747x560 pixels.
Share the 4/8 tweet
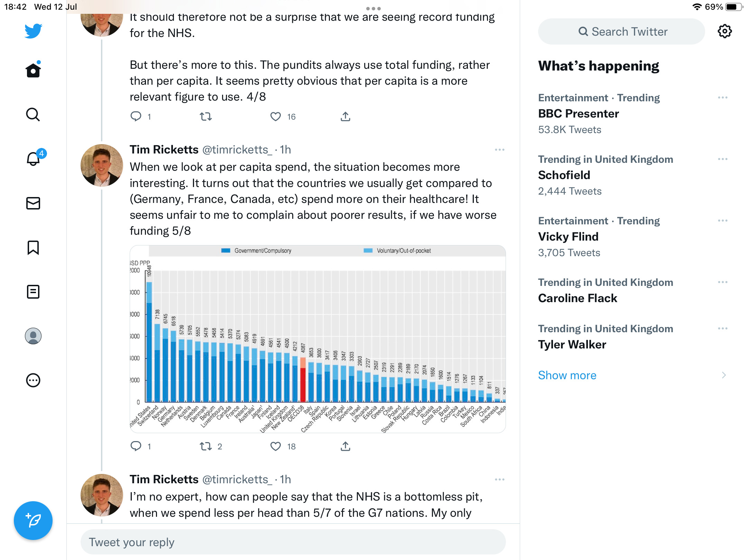[x=345, y=116]
